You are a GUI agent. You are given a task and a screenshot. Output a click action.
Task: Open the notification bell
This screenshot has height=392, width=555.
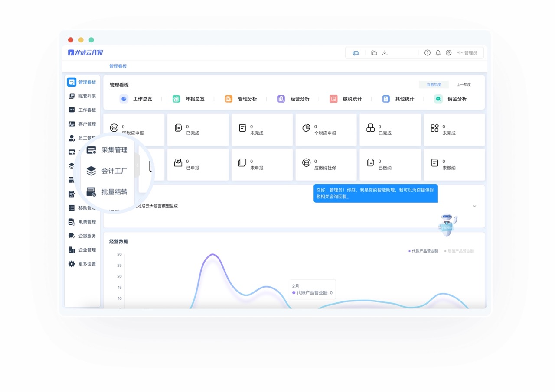click(x=438, y=53)
